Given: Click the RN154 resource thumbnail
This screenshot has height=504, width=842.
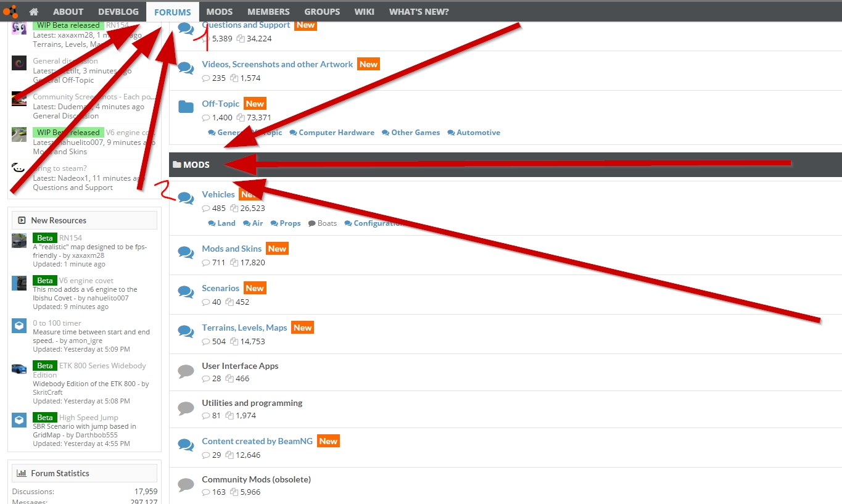Looking at the screenshot, I should (x=19, y=241).
